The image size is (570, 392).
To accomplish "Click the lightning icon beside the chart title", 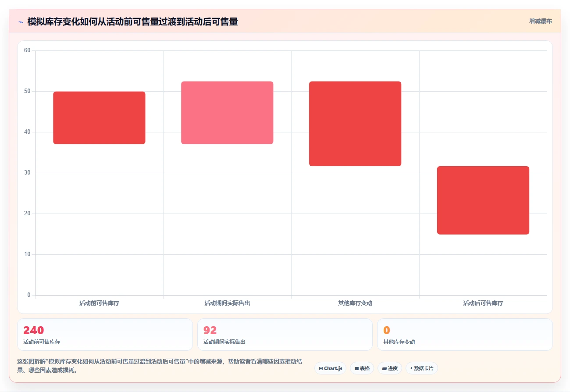I will (21, 22).
